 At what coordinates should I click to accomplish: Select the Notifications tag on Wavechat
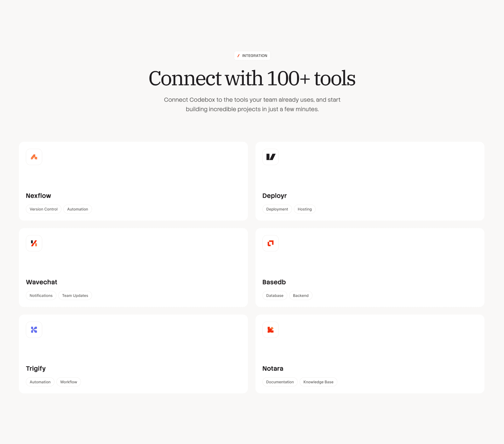tap(41, 295)
